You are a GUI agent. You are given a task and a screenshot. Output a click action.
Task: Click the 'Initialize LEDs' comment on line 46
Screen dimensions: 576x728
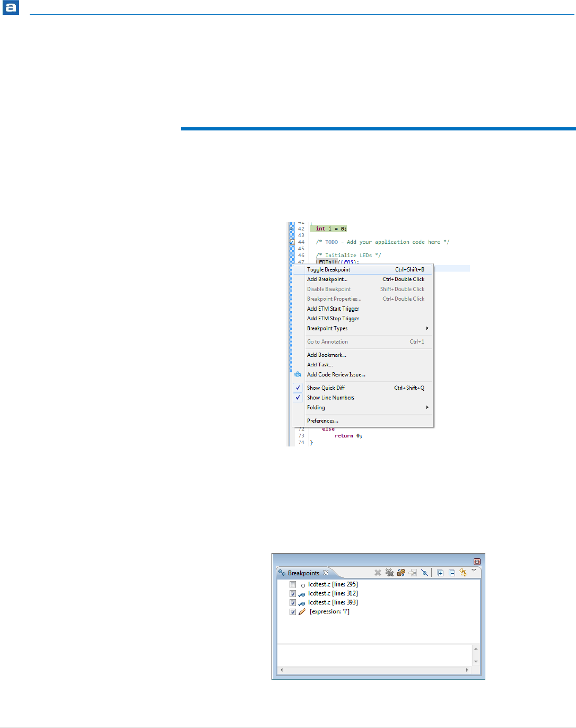pos(348,255)
